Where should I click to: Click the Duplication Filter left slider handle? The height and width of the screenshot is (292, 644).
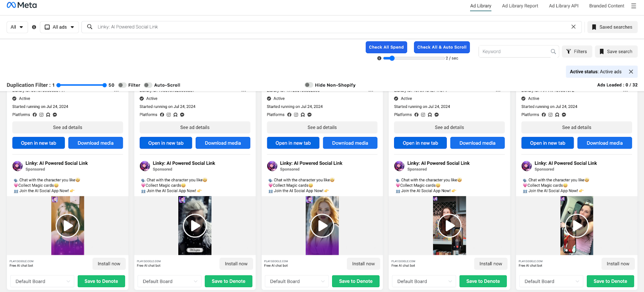(59, 85)
